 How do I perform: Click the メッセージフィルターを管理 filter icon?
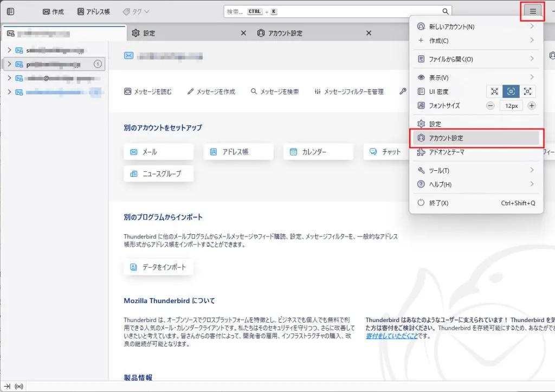pos(318,92)
